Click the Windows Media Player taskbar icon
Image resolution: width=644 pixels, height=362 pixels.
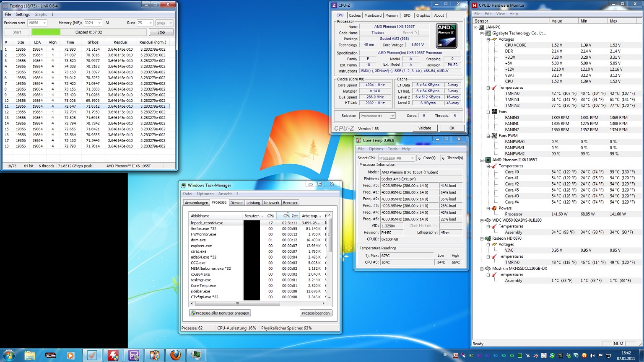pyautogui.click(x=70, y=355)
